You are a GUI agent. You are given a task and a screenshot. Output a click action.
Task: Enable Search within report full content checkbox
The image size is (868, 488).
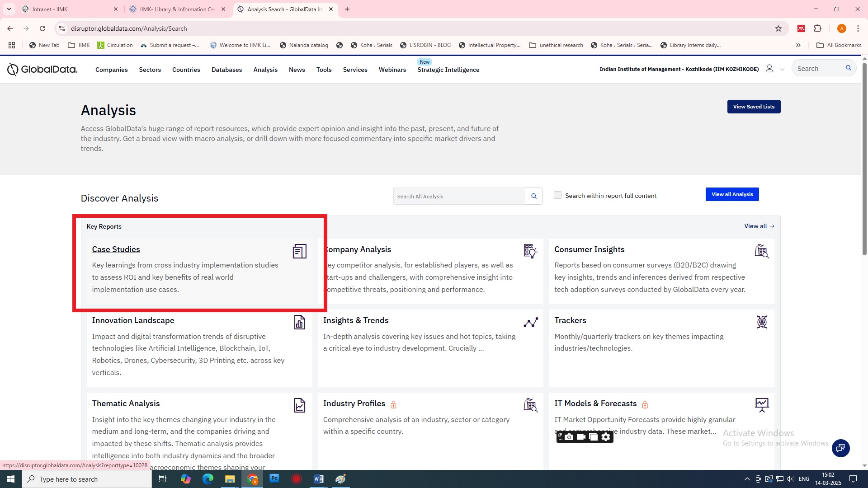point(557,195)
